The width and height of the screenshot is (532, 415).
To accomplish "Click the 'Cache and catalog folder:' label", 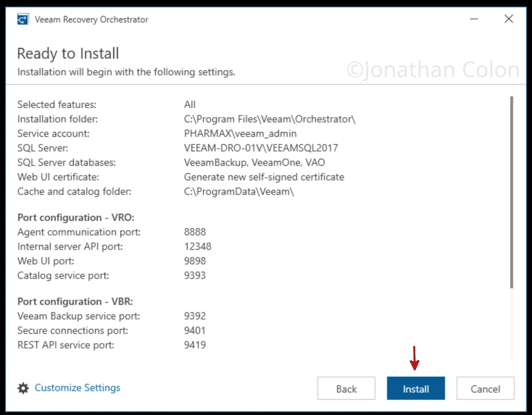I will pos(74,192).
